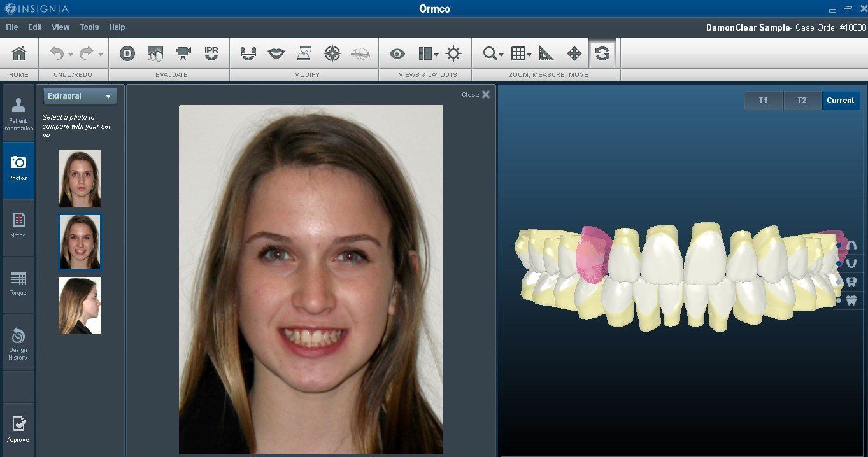Select the smiling frontal face thumbnail
868x457 pixels.
80,242
